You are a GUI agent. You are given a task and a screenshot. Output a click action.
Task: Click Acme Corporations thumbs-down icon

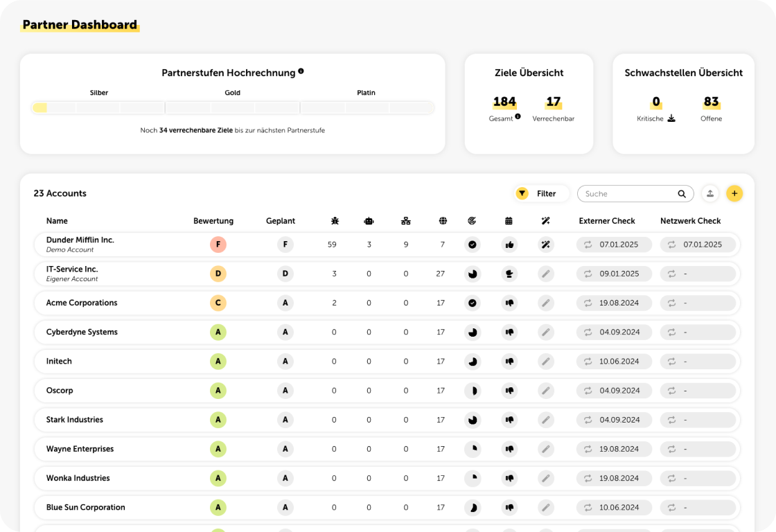[509, 303]
